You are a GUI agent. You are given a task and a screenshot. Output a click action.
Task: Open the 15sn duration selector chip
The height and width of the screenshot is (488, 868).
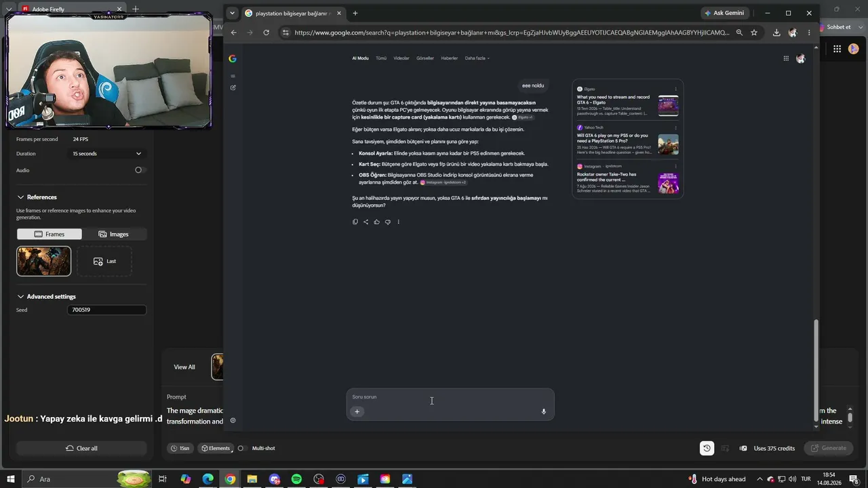180,448
